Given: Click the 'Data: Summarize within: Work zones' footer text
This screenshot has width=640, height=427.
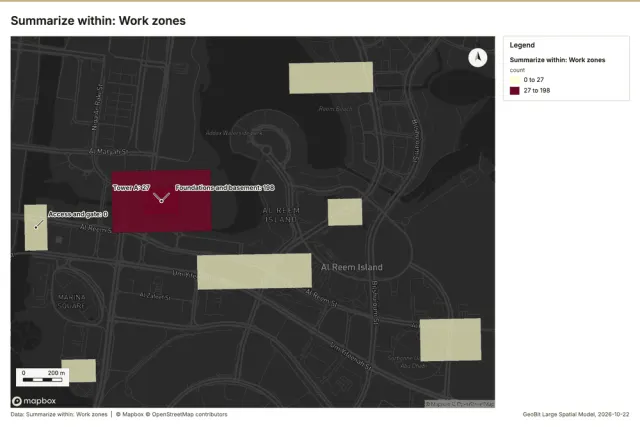Looking at the screenshot, I should click(x=59, y=414).
